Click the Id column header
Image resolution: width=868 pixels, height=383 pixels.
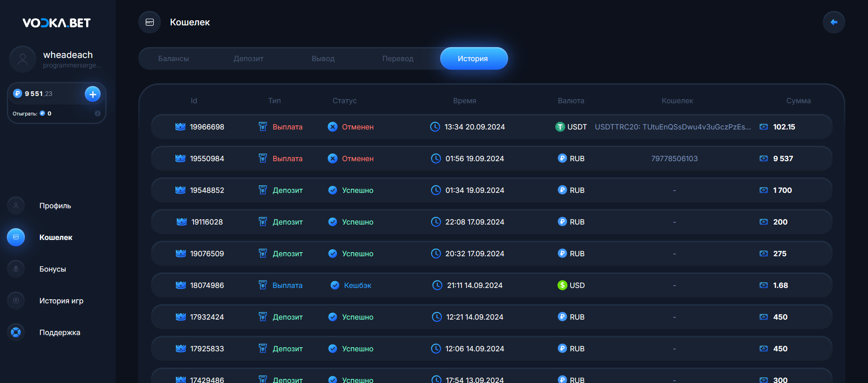194,101
